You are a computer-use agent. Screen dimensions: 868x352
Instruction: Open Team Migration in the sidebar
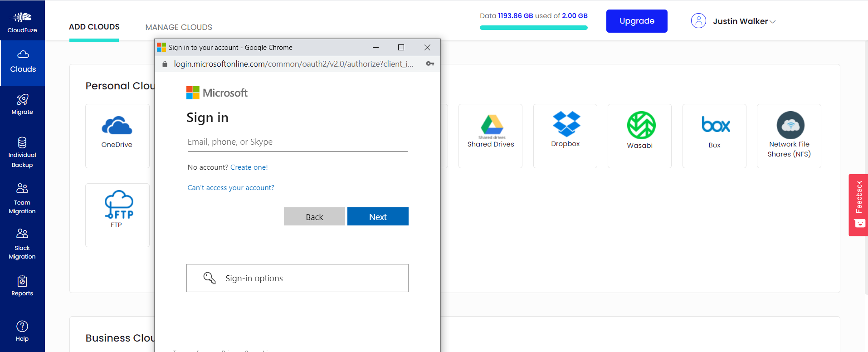point(22,199)
